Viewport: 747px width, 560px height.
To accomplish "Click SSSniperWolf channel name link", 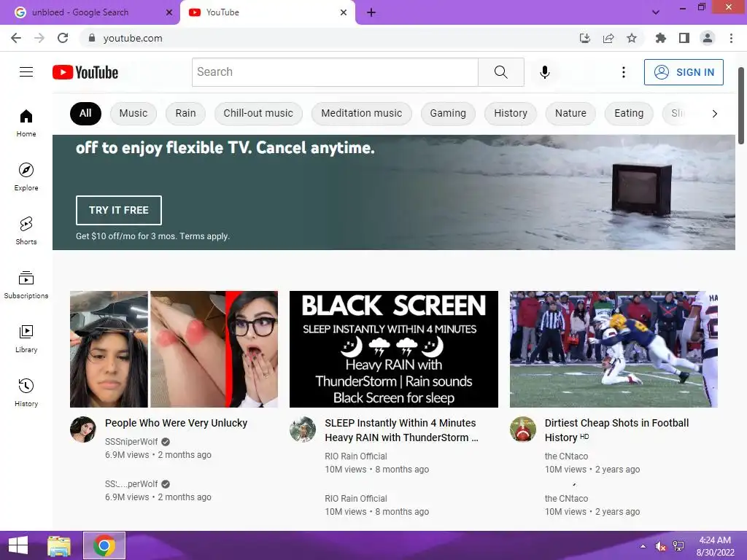I will pyautogui.click(x=131, y=441).
